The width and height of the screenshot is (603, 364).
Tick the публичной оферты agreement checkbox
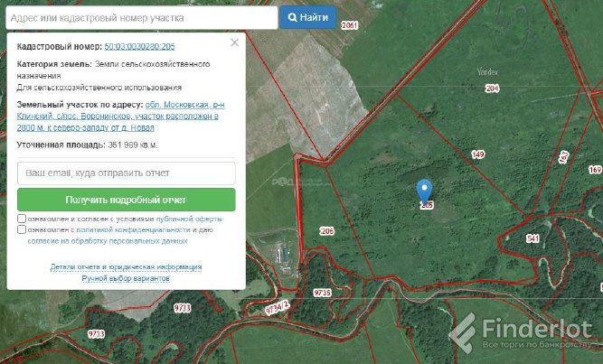pos(21,219)
